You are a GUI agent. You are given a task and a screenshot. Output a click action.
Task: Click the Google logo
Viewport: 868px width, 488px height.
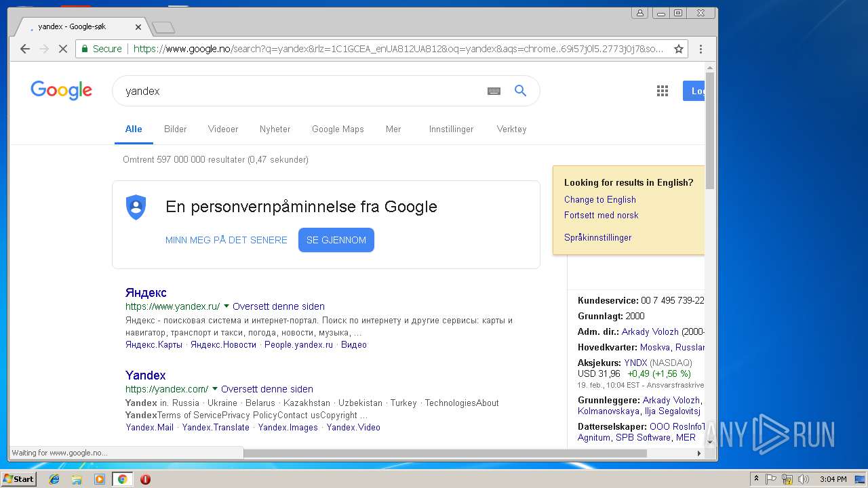[x=61, y=90]
